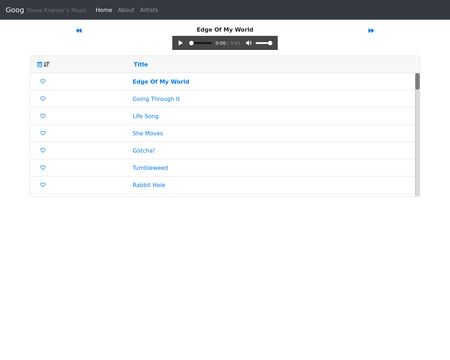
Task: Open the Going Through It song
Action: tap(156, 99)
